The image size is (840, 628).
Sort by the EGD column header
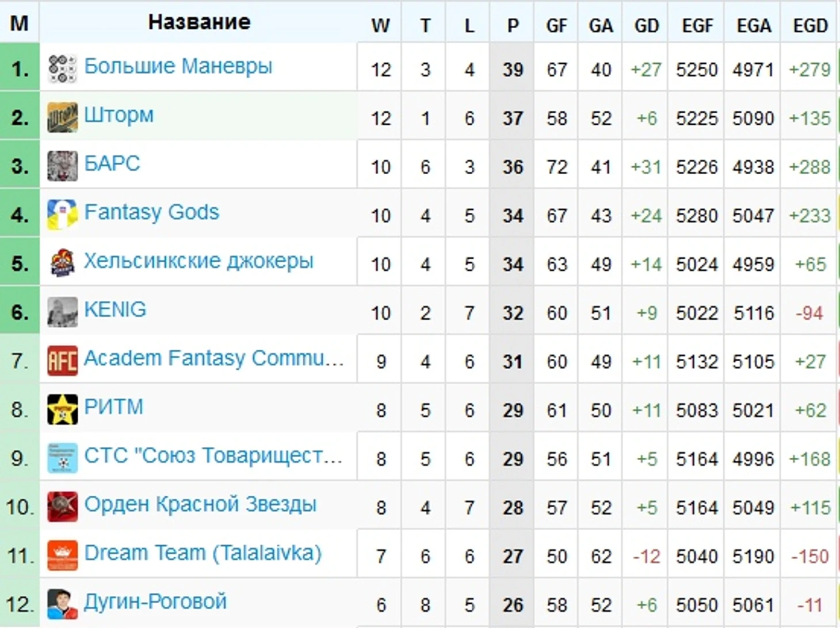(810, 25)
